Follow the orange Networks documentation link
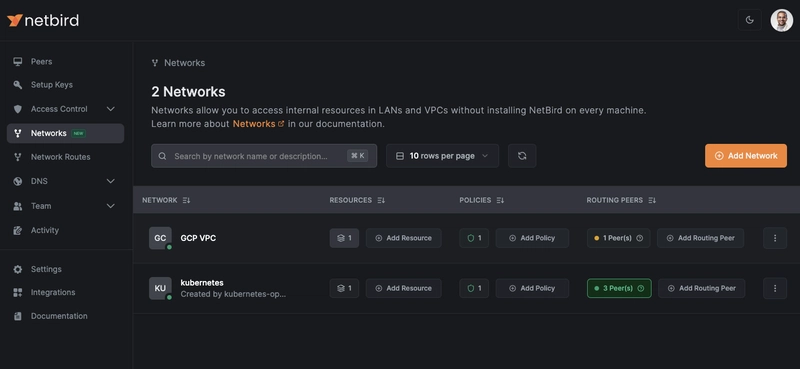This screenshot has width=800, height=369. pyautogui.click(x=258, y=124)
